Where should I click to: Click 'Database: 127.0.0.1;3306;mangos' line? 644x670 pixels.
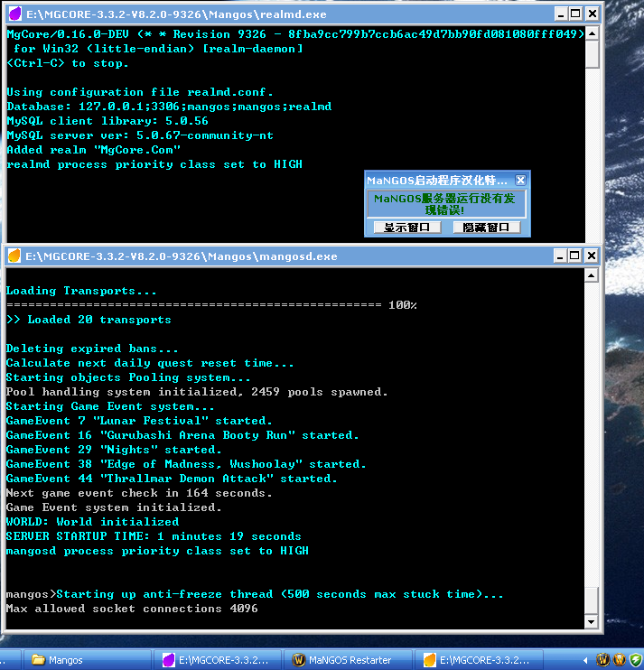coord(169,107)
